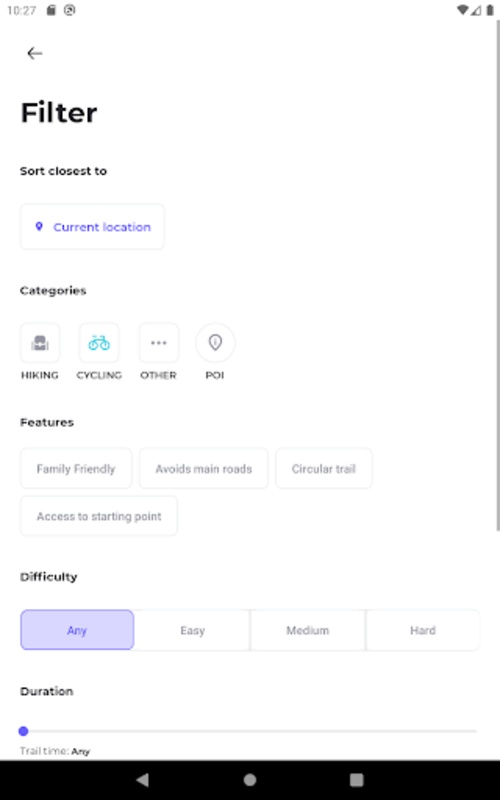Enable Access to starting point filter
The width and height of the screenshot is (500, 800).
99,516
